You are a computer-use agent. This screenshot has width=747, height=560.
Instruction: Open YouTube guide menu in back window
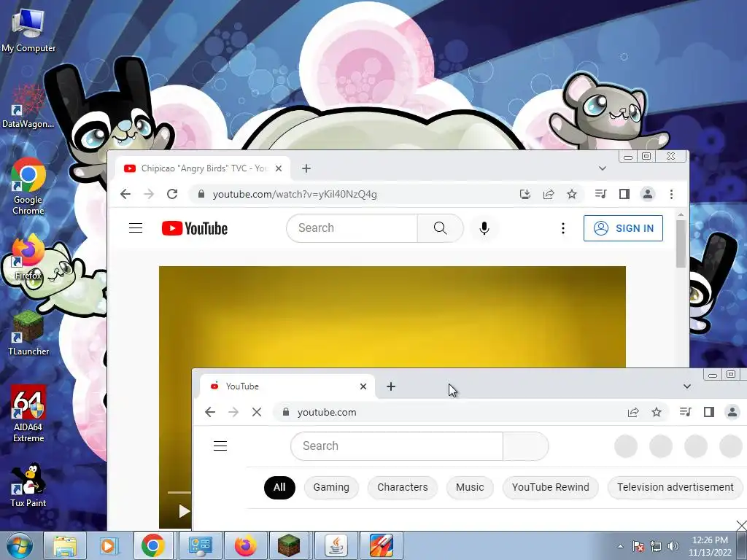pyautogui.click(x=136, y=228)
